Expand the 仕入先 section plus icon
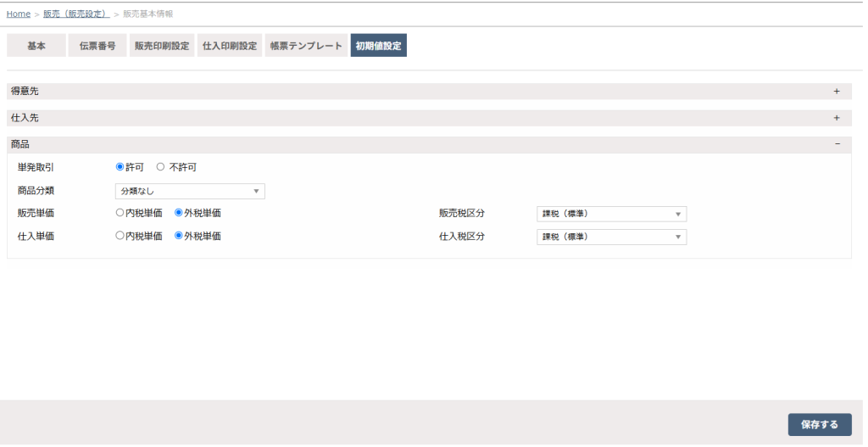The image size is (868, 447). [x=837, y=118]
